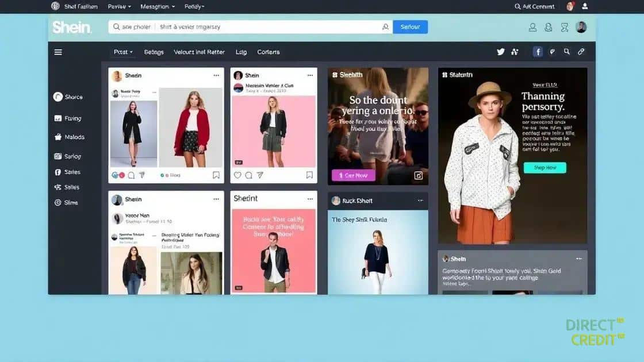This screenshot has width=644, height=362.
Task: Select Sarlog in the sidebar
Action: tap(68, 156)
